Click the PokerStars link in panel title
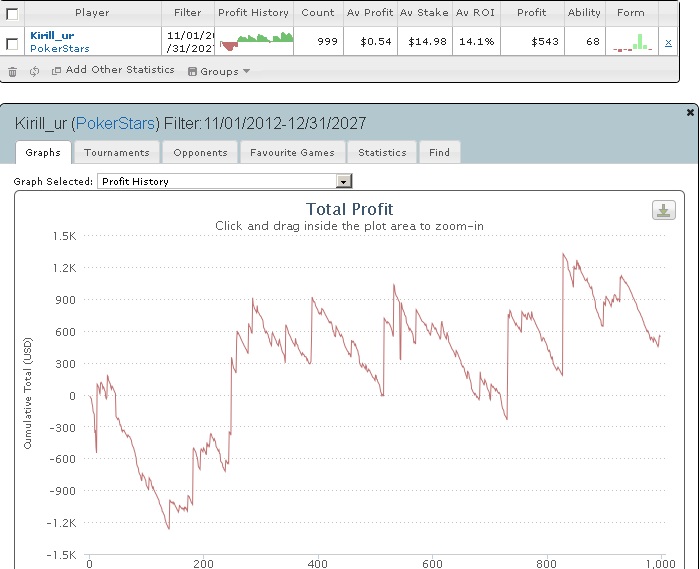The width and height of the screenshot is (700, 569). click(115, 123)
